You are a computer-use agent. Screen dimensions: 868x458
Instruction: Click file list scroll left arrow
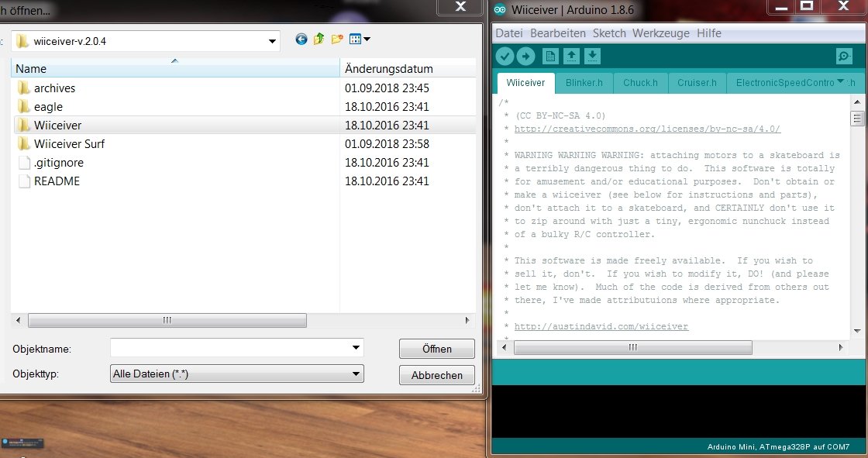point(19,320)
